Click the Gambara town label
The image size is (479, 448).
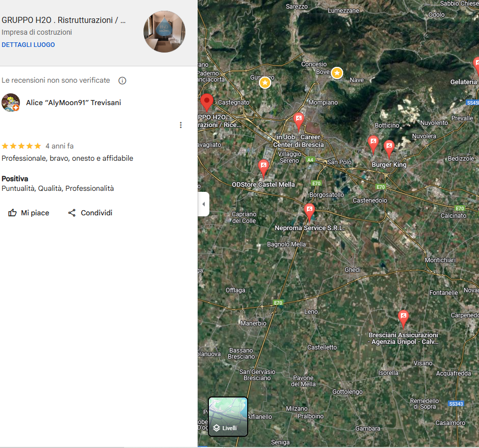[x=368, y=429]
